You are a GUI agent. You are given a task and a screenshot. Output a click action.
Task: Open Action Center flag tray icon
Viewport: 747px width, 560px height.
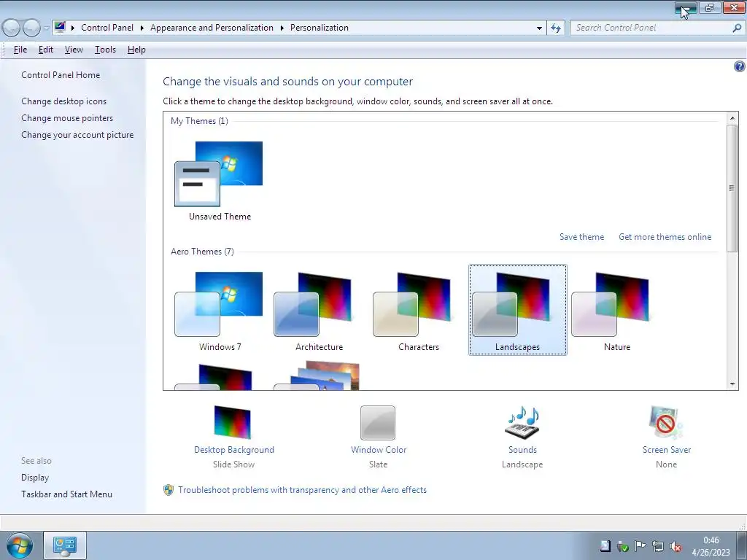pyautogui.click(x=640, y=546)
